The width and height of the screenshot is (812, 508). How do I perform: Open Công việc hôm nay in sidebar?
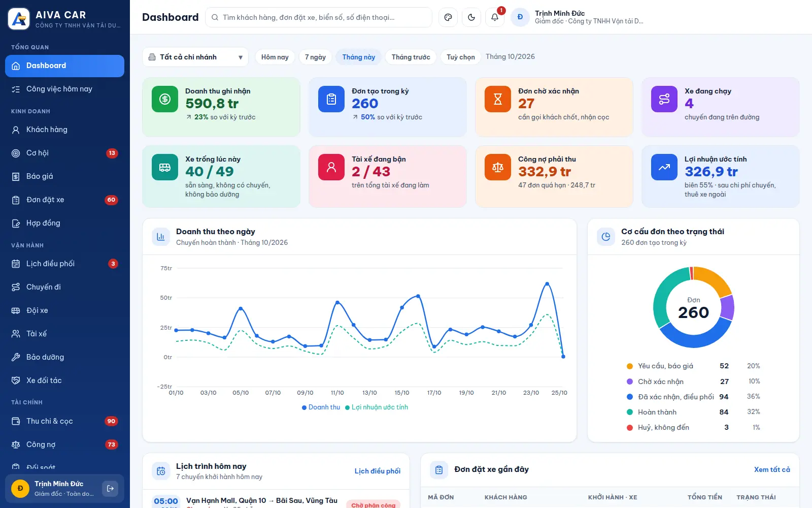click(x=64, y=89)
